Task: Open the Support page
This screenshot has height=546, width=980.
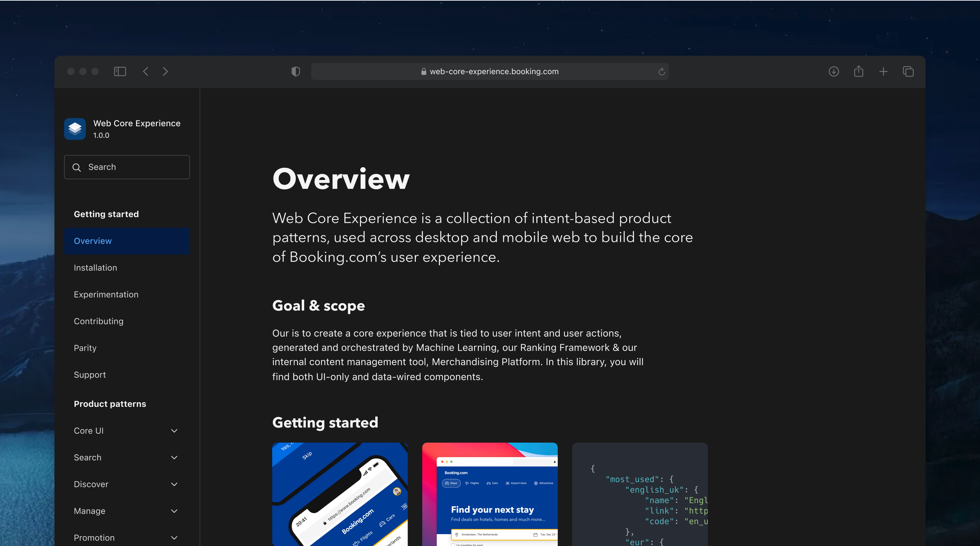Action: [90, 375]
